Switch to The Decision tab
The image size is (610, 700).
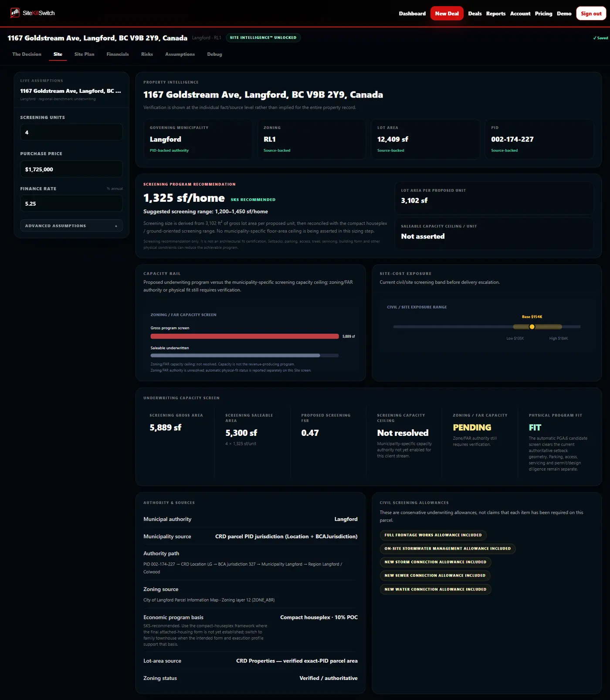click(x=27, y=54)
